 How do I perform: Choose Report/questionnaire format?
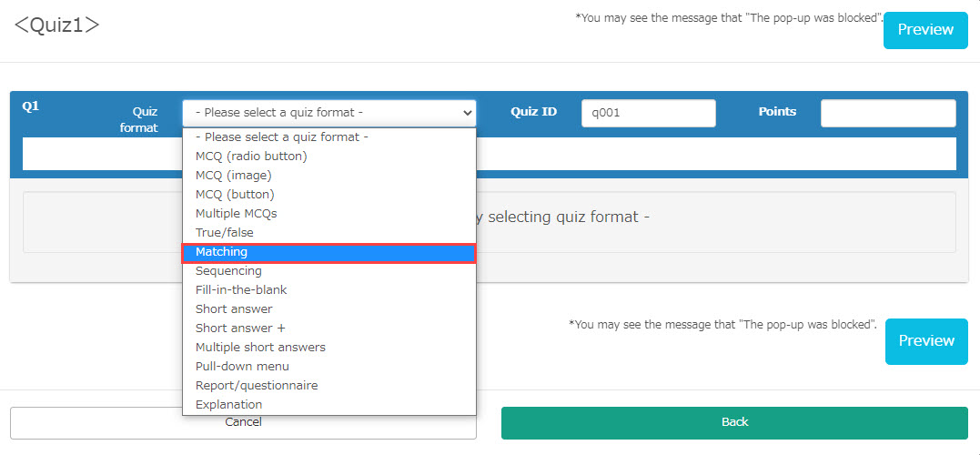[328, 386]
